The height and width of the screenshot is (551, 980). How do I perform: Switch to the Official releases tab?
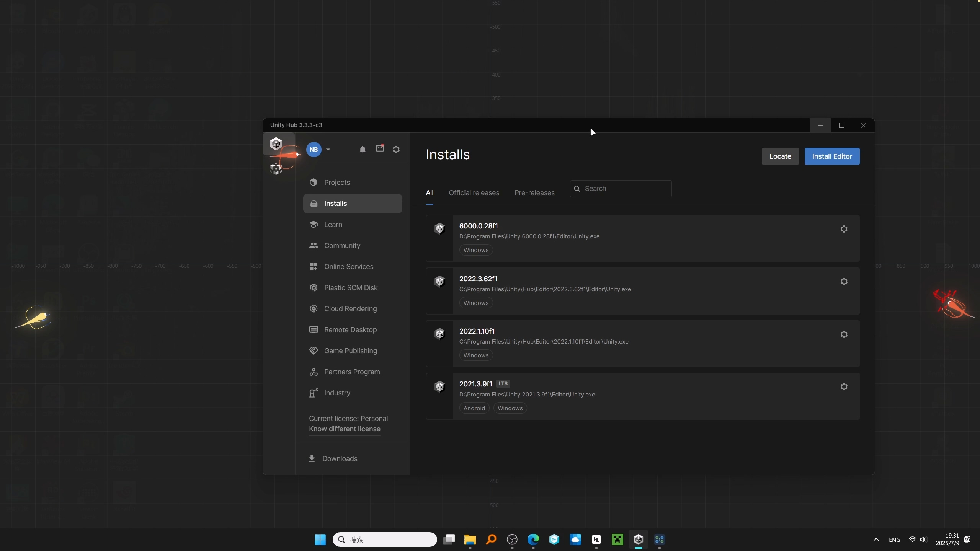click(x=474, y=193)
